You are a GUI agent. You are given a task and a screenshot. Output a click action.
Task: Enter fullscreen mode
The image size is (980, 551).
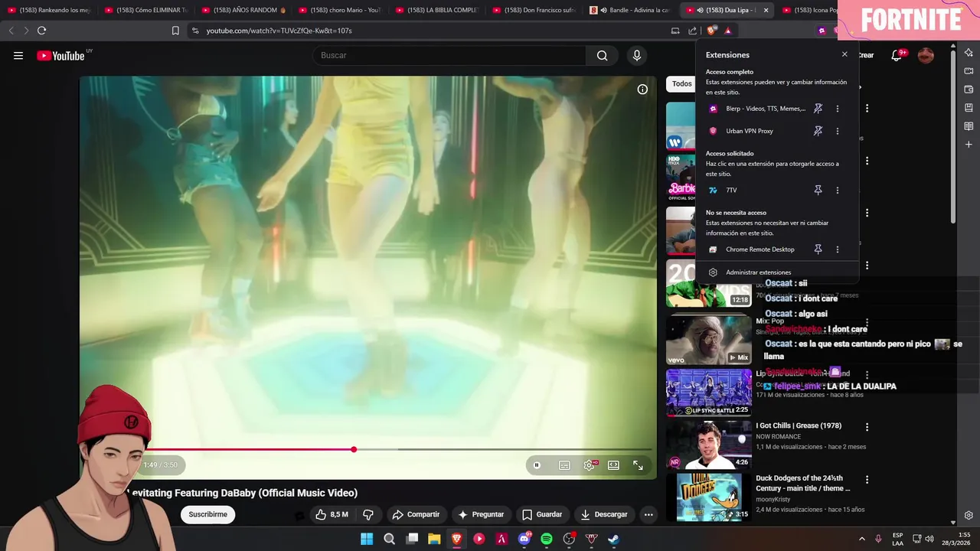coord(638,465)
